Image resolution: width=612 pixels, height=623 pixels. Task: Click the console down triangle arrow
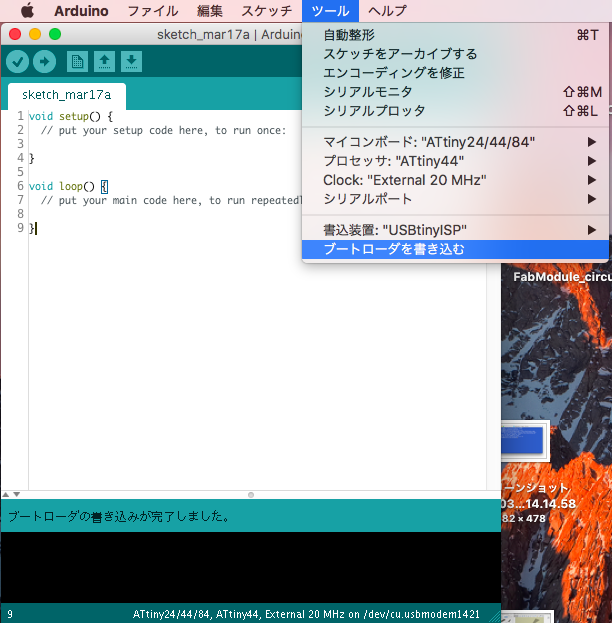[x=16, y=495]
